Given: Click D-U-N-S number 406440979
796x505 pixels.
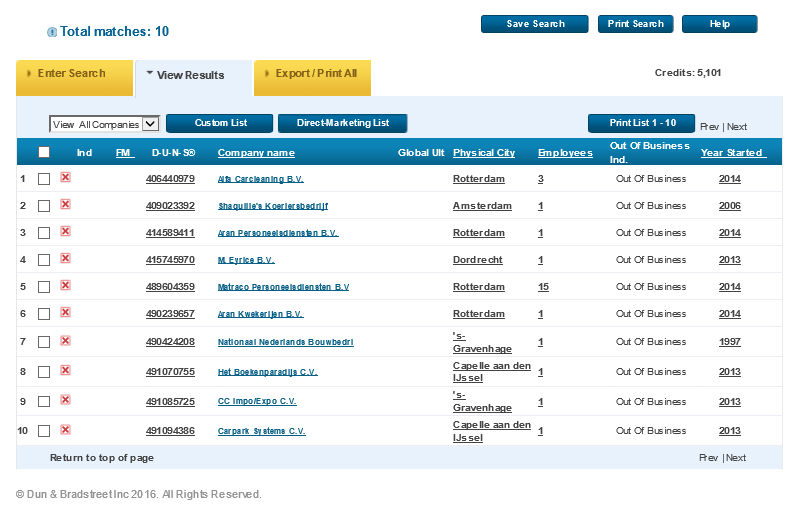Looking at the screenshot, I should point(170,179).
